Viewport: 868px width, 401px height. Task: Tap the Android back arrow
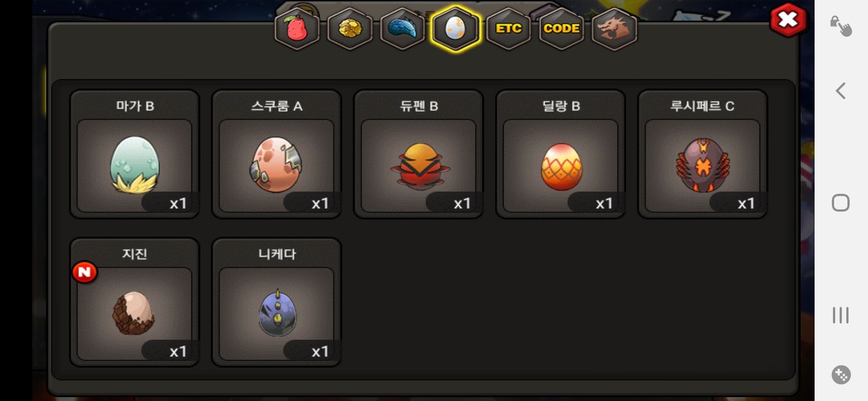(x=841, y=91)
